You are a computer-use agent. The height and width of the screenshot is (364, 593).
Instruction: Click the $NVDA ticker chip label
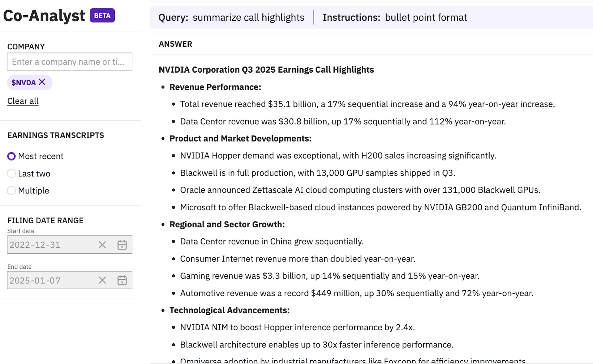23,83
